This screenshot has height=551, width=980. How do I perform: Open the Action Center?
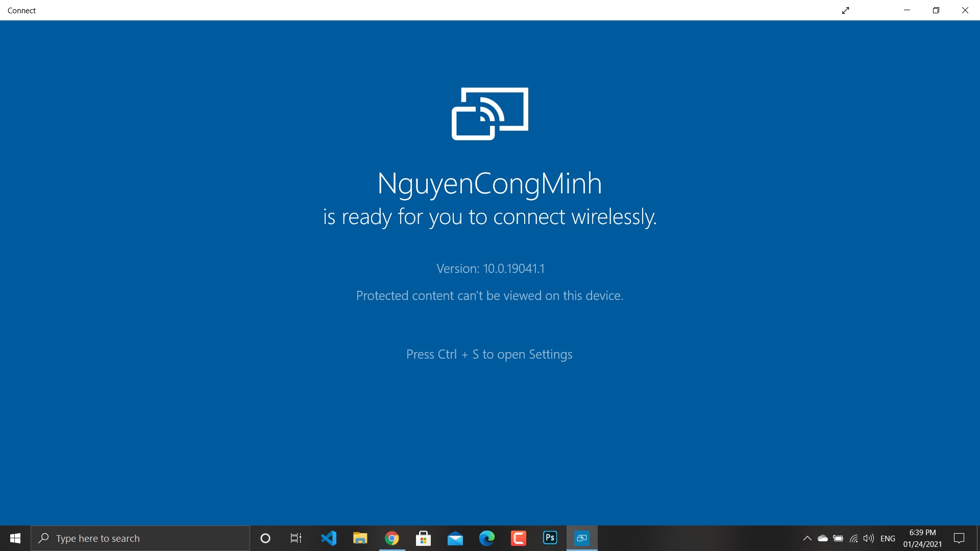point(960,538)
